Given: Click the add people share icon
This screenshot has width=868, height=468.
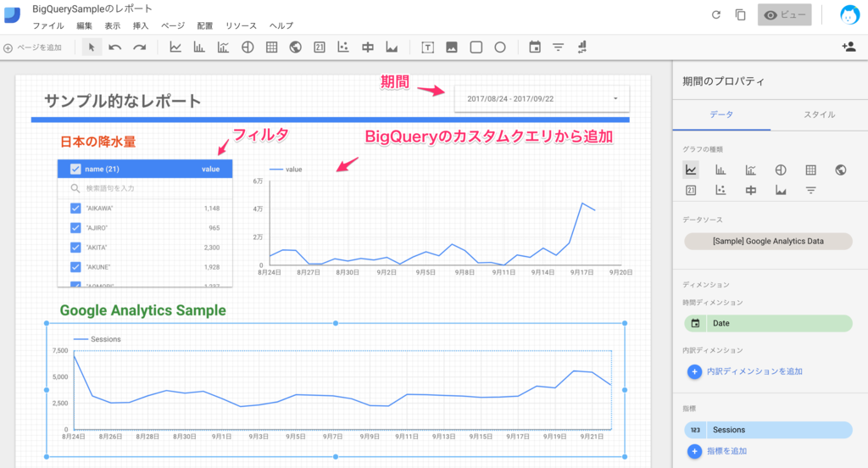Looking at the screenshot, I should point(849,47).
